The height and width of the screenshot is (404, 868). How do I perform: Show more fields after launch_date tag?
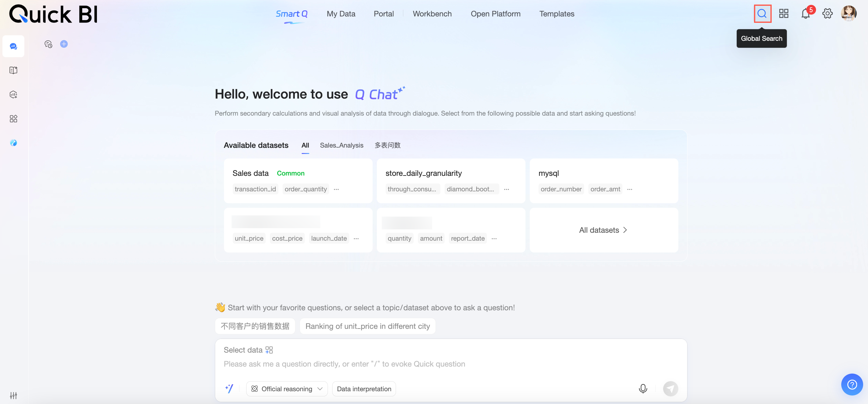356,239
